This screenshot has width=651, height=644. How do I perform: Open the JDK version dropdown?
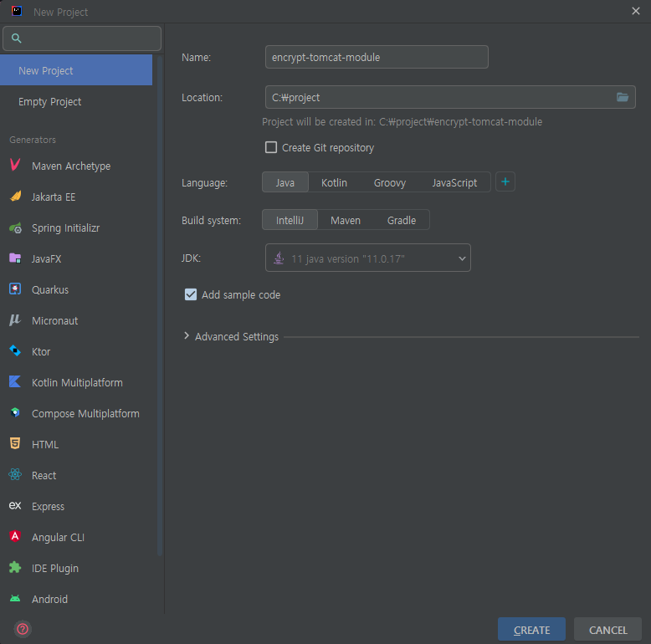point(368,258)
